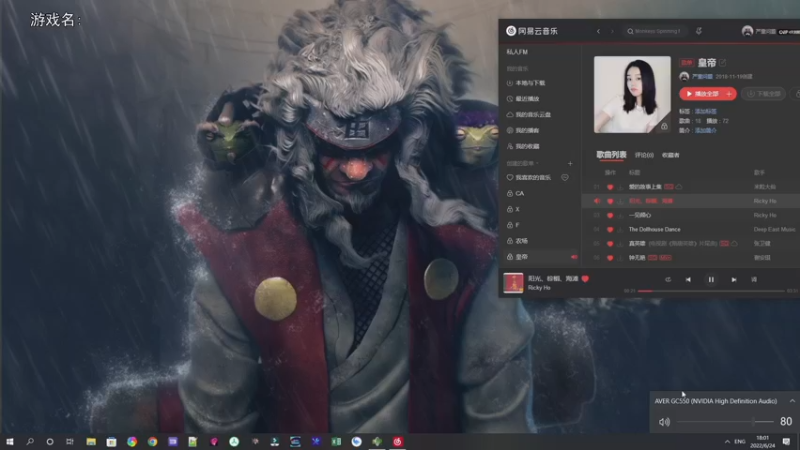Change playback loop mode
The height and width of the screenshot is (450, 800).
[x=668, y=280]
